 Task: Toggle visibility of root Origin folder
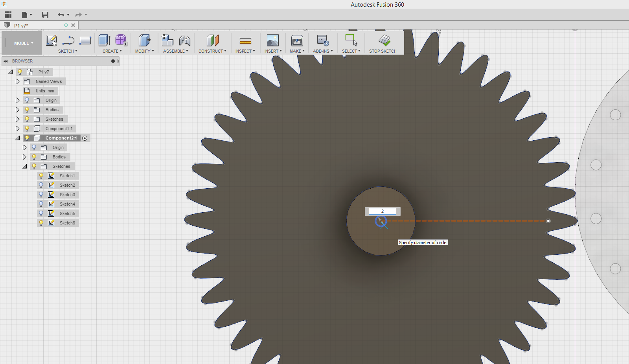(27, 100)
